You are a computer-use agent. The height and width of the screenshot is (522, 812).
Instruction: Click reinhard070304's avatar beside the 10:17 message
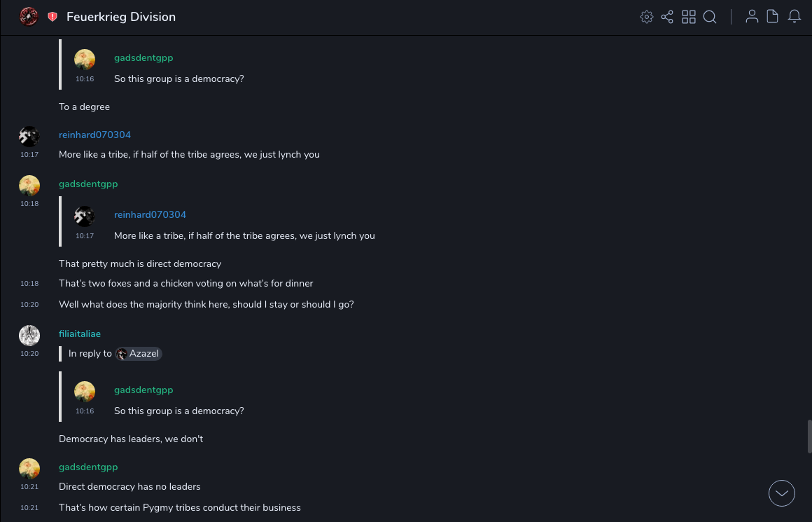coord(29,137)
